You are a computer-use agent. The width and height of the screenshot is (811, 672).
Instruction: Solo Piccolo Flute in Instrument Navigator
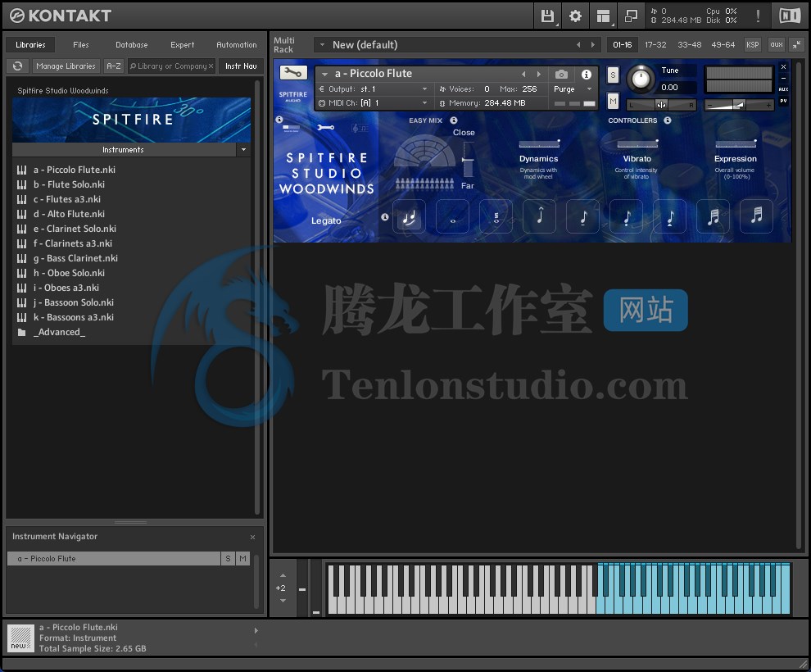coord(228,559)
